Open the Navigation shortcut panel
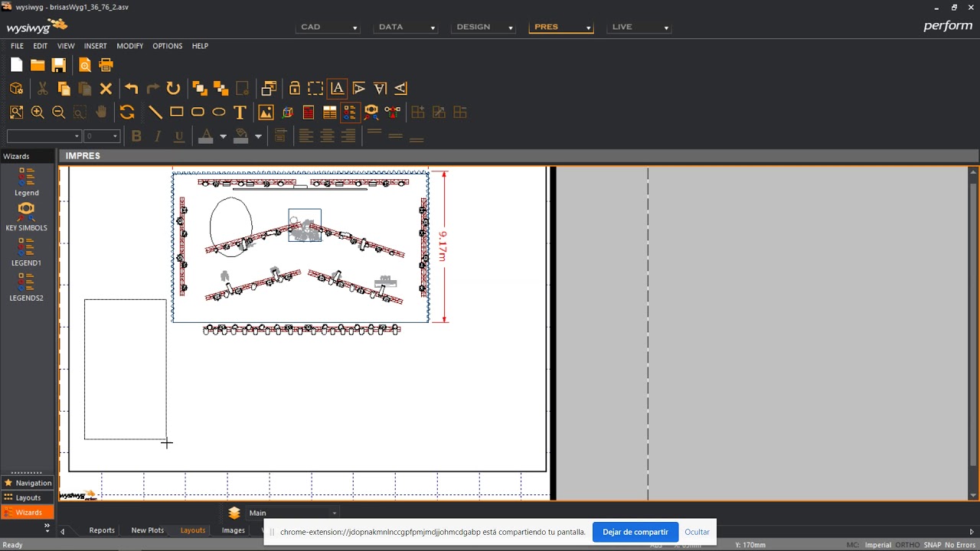Viewport: 980px width, 551px height. click(28, 483)
